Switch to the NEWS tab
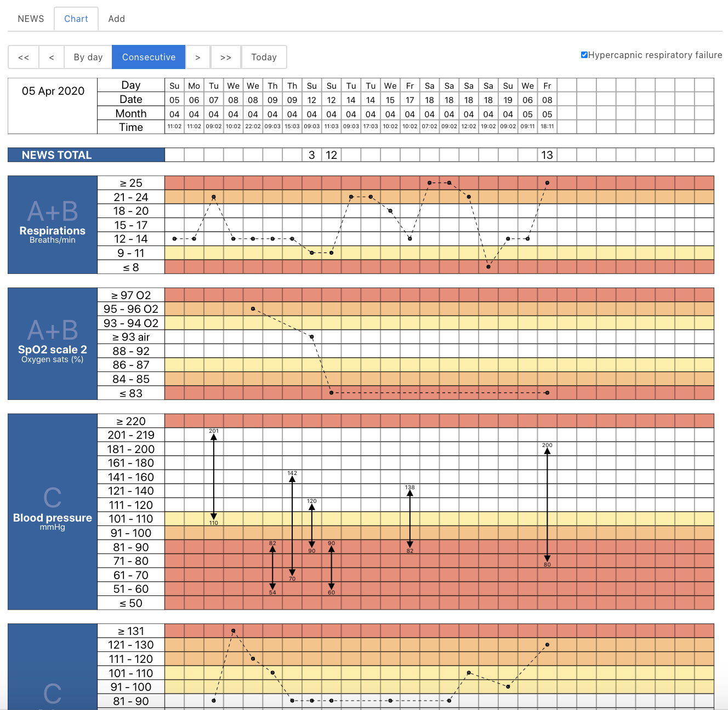The image size is (728, 710). pyautogui.click(x=31, y=18)
